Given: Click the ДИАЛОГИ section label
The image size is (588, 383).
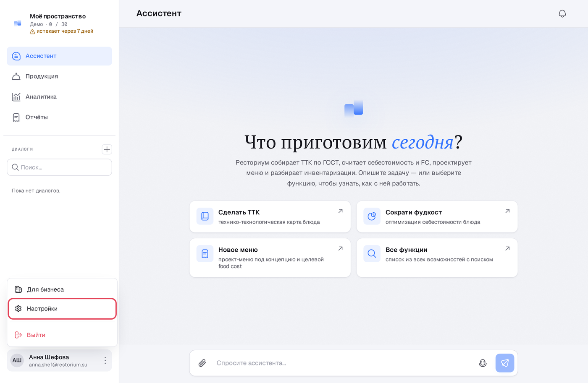Looking at the screenshot, I should 22,149.
